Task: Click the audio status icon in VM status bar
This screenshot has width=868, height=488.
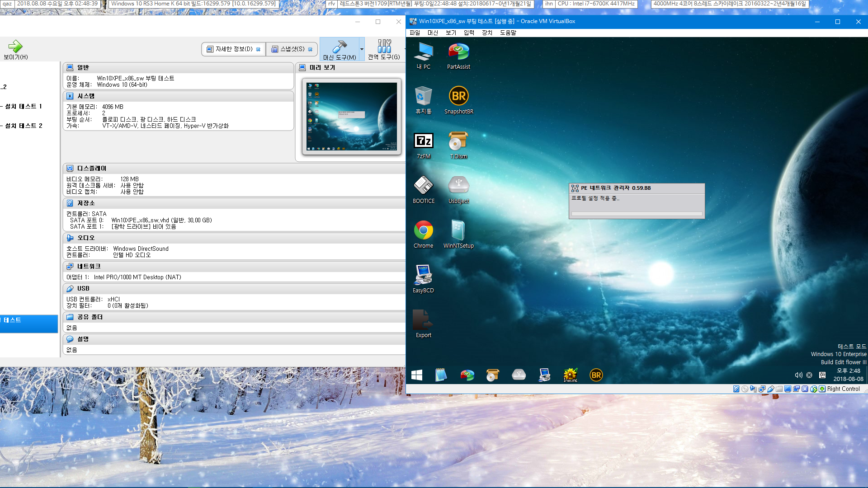Action: (753, 389)
